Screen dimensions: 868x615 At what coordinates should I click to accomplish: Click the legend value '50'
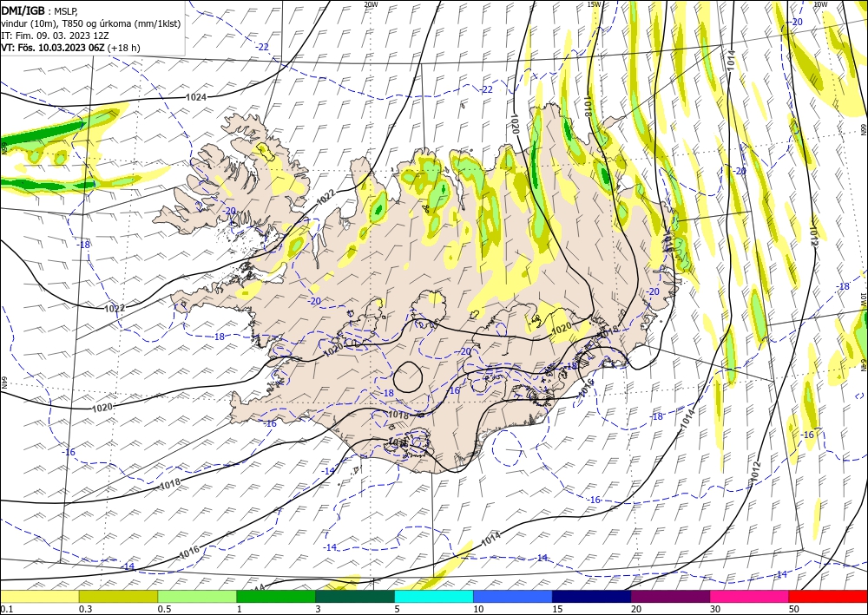[x=794, y=609]
